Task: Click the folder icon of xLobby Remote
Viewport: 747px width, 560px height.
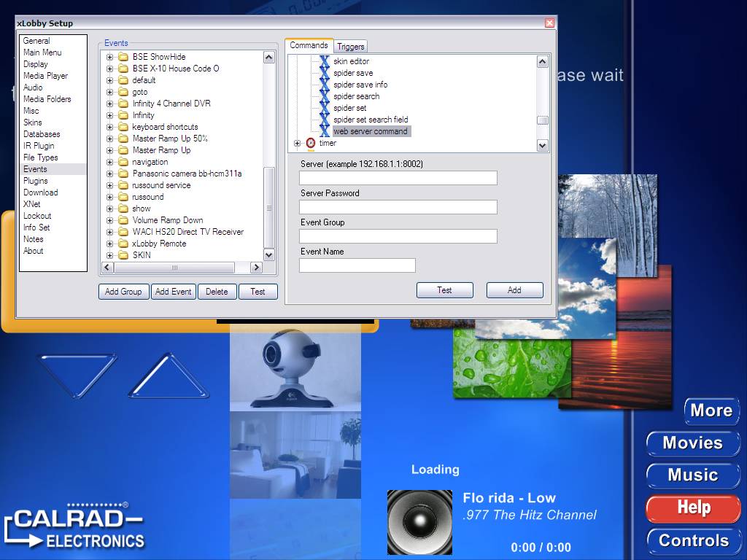Action: [x=123, y=244]
